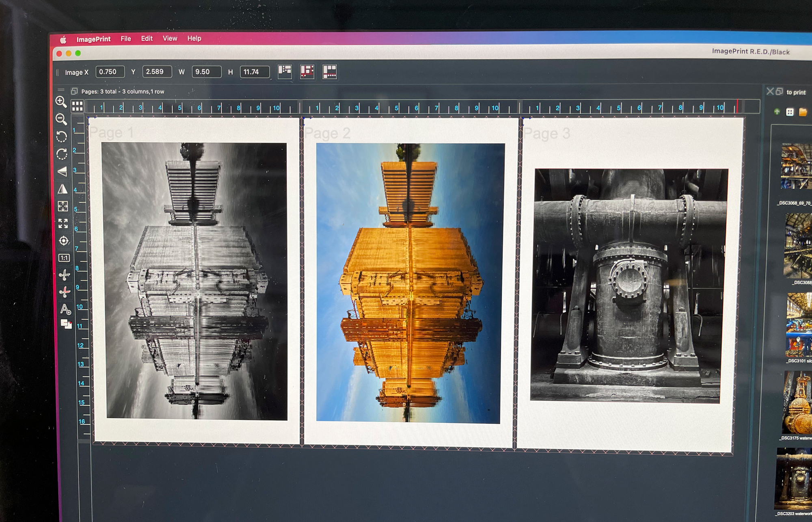Click the red-highlighted layout template button in toolbar
Viewport: 812px width, 522px height.
307,72
